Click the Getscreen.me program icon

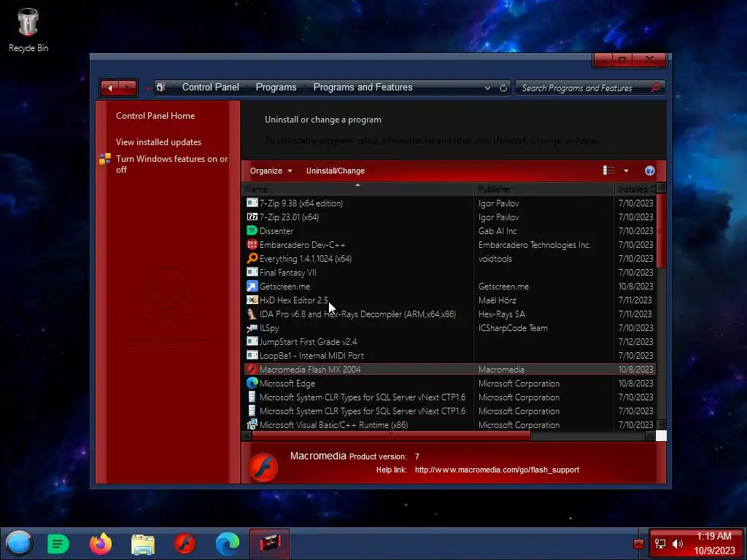(252, 286)
